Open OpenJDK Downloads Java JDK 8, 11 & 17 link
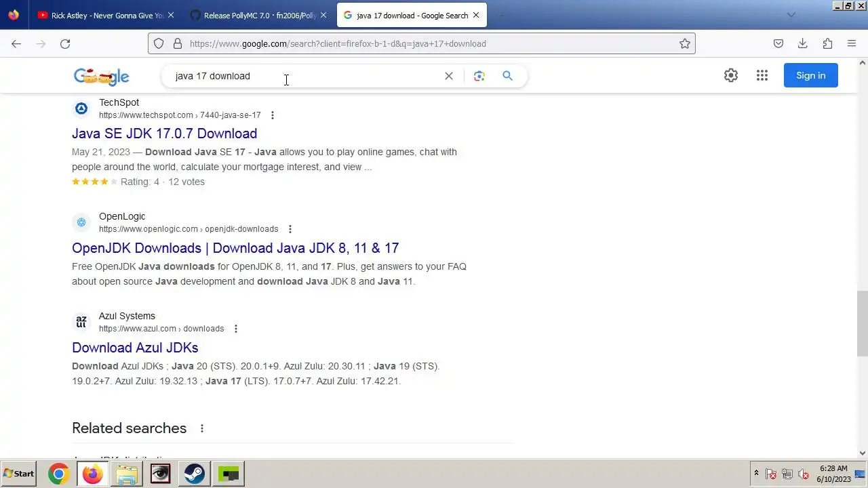Screen dimensions: 868x488 click(235, 248)
